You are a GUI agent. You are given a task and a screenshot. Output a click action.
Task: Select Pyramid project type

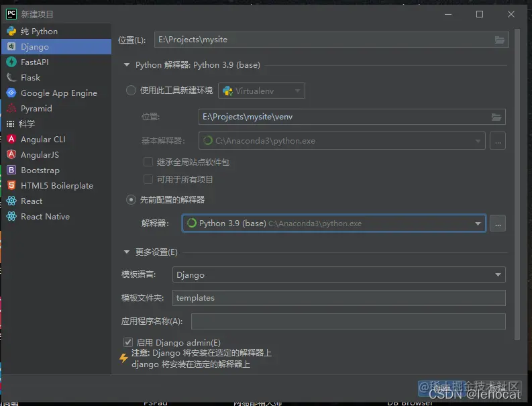pos(56,108)
